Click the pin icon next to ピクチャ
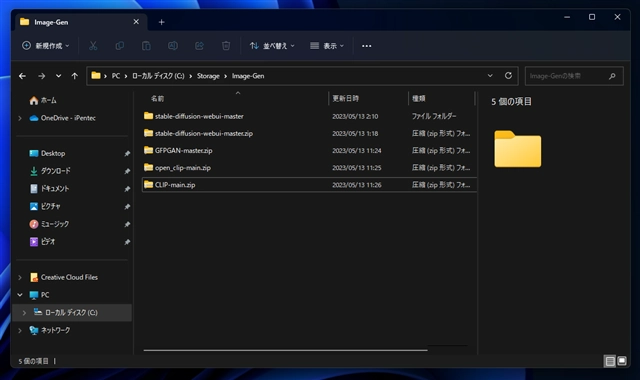 [x=127, y=207]
